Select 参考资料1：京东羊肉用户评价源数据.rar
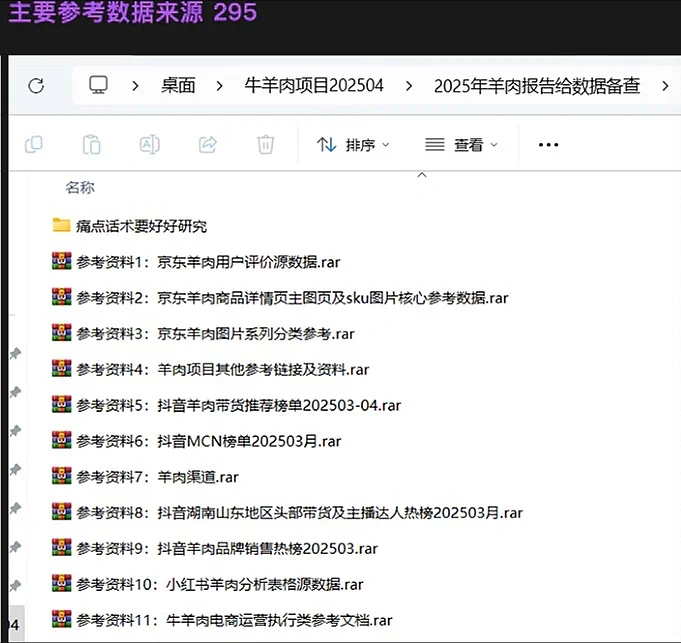 (208, 262)
